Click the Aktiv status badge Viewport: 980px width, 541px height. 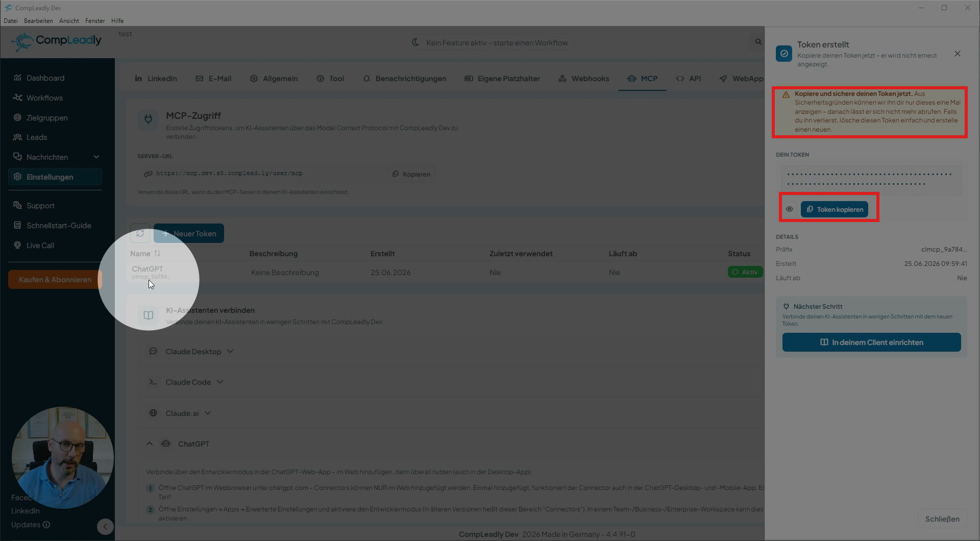(x=745, y=272)
